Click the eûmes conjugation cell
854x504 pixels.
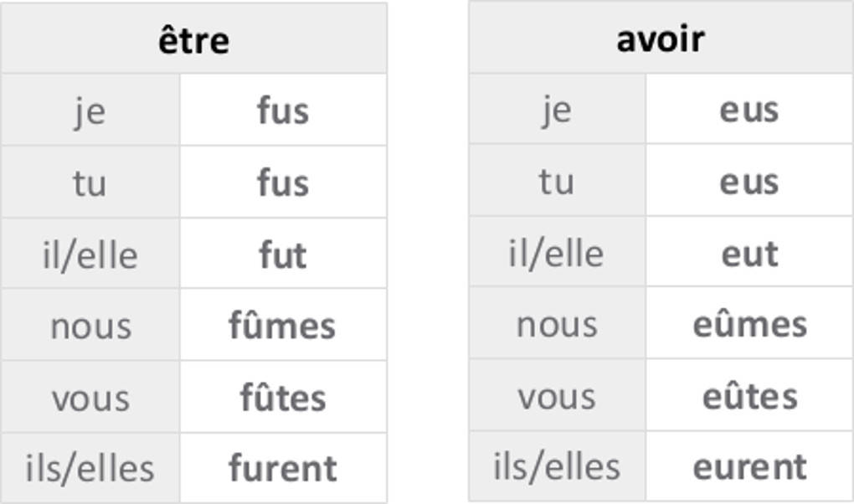pos(749,325)
